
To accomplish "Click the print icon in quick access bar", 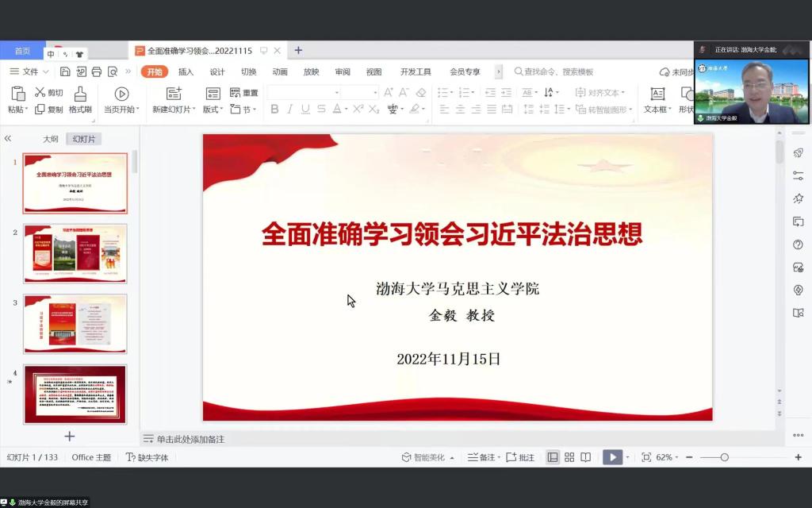I will tap(96, 71).
